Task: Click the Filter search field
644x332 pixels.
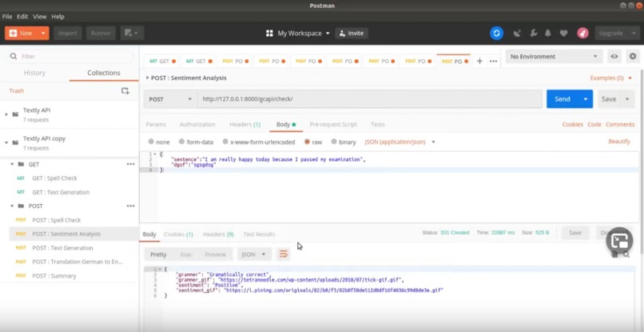Action: point(70,56)
